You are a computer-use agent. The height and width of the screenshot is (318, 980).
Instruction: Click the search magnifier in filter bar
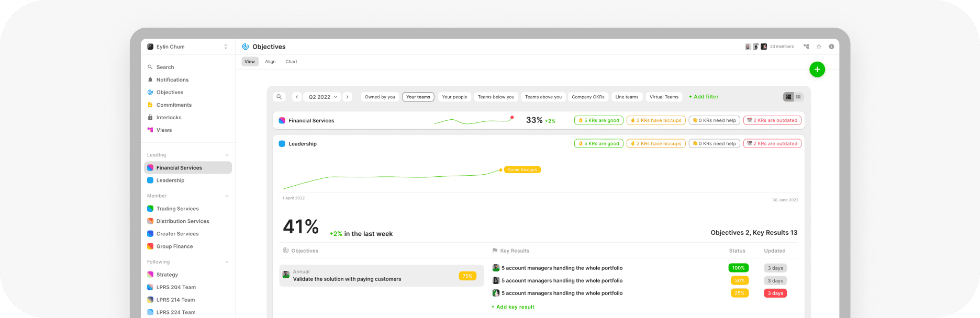point(279,97)
